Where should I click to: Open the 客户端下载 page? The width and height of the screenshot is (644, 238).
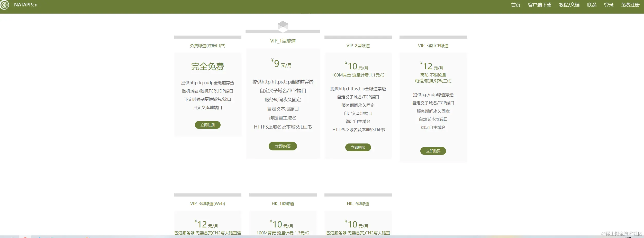pos(540,5)
